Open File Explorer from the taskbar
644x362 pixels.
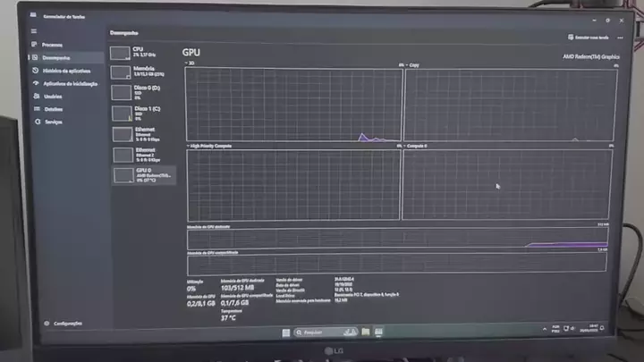click(366, 332)
